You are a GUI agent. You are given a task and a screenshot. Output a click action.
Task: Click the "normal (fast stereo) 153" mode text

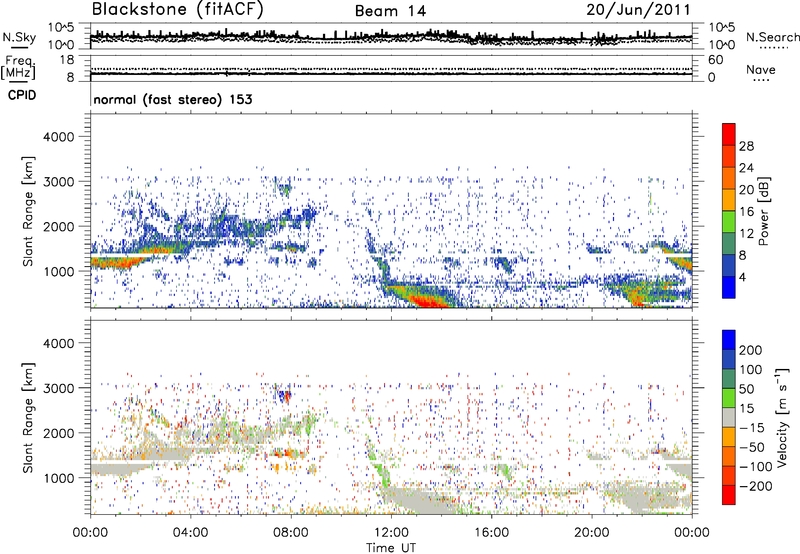173,99
